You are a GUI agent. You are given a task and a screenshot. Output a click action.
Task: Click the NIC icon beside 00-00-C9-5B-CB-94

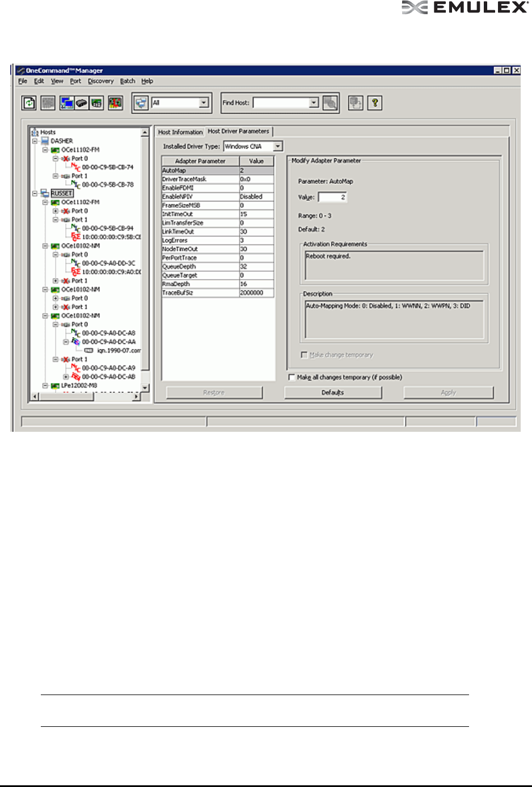(76, 228)
